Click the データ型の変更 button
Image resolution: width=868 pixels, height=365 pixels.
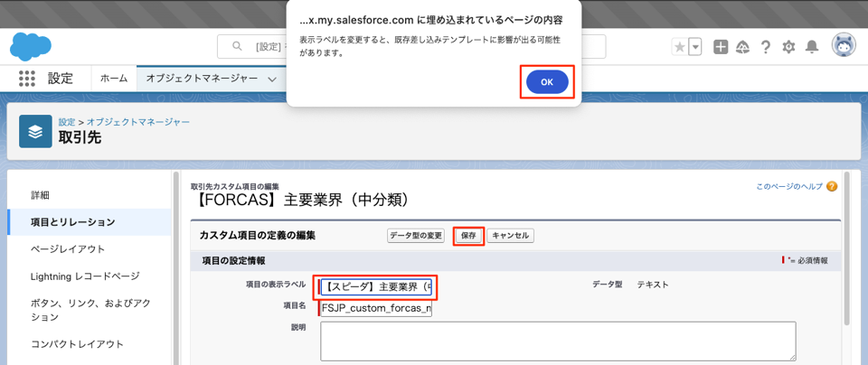416,236
